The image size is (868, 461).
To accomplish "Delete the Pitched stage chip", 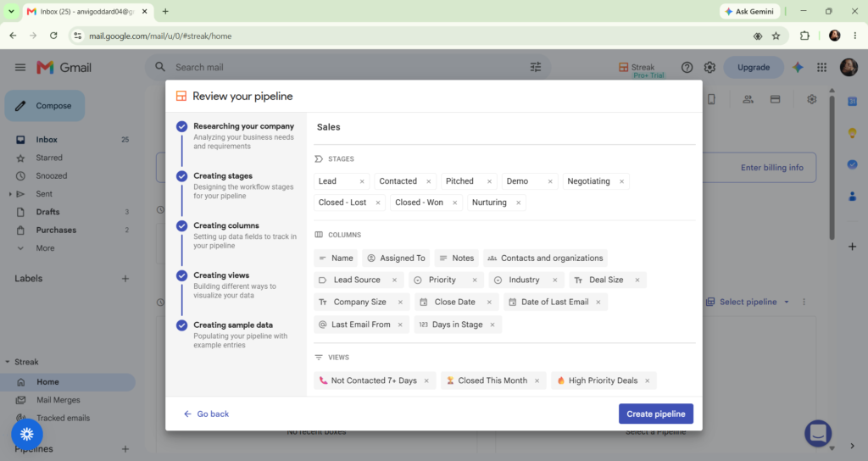I will pyautogui.click(x=489, y=181).
